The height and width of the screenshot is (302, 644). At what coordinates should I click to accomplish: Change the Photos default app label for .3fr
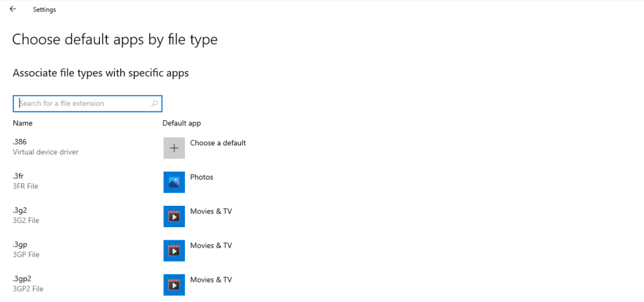[201, 177]
